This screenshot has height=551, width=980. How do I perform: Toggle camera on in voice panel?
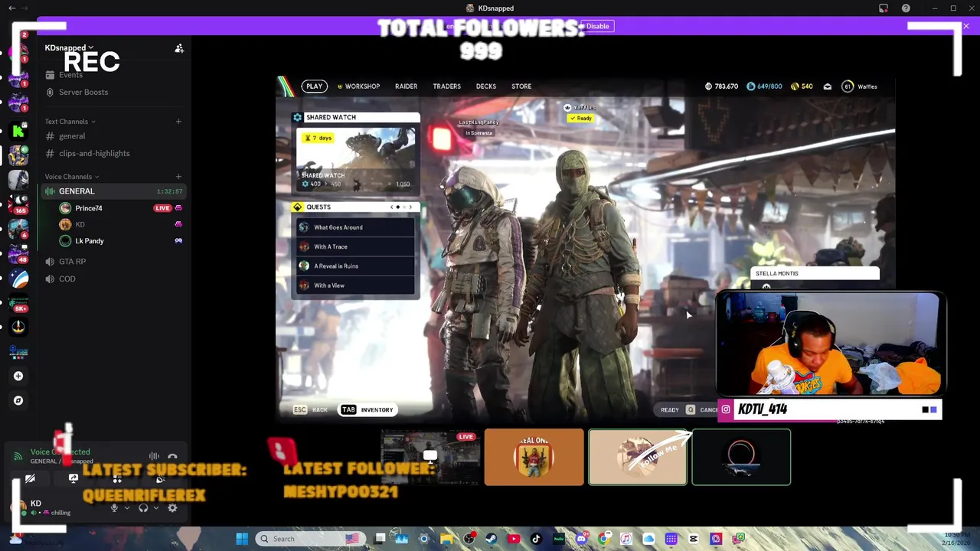point(30,479)
